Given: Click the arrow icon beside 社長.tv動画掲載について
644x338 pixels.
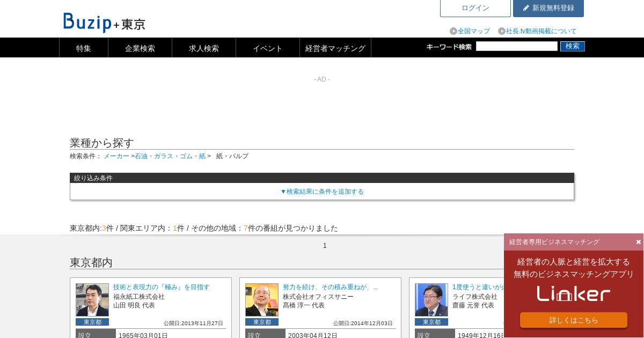Looking at the screenshot, I should pos(502,31).
